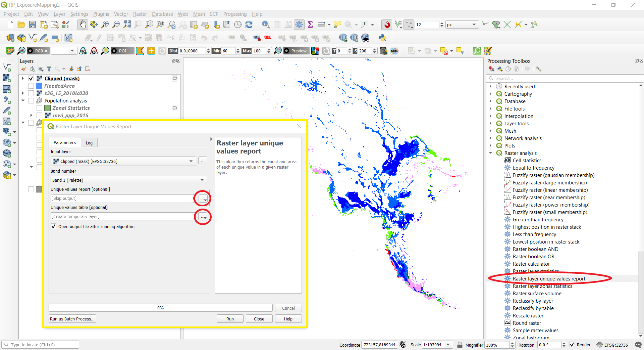
Task: Uncheck Open output file after running algorithm
Action: click(53, 226)
